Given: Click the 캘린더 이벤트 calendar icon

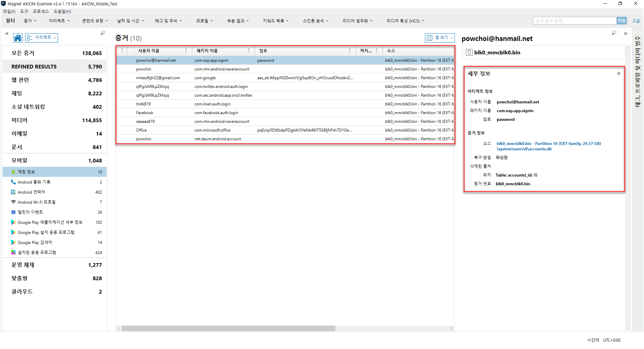Looking at the screenshot, I should pyautogui.click(x=13, y=212).
